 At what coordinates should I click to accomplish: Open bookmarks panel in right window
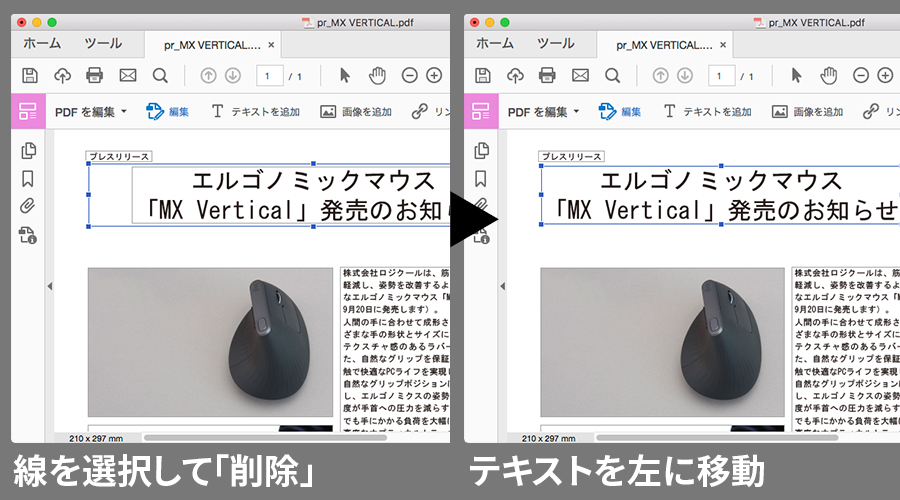point(480,179)
